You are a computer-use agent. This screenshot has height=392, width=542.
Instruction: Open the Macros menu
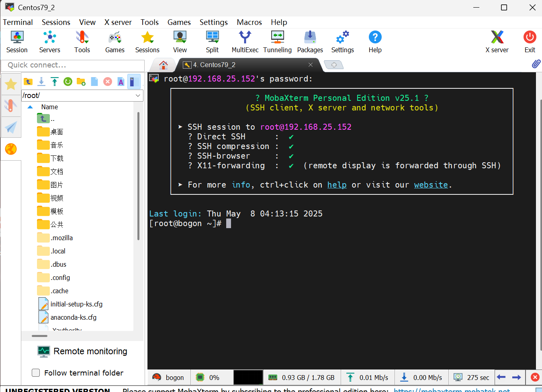pos(249,22)
